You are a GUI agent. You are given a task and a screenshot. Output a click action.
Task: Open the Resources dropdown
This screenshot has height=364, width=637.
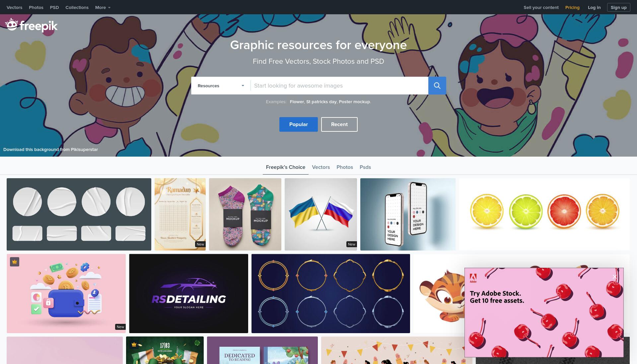[x=221, y=86]
